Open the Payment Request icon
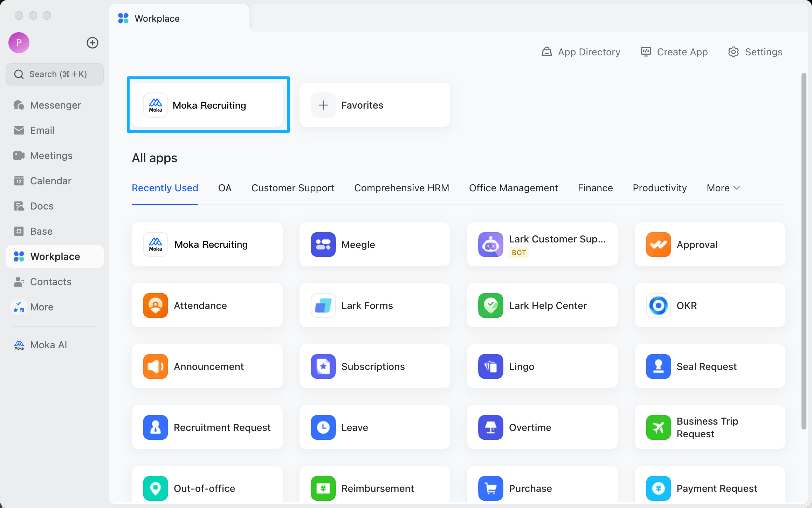This screenshot has width=812, height=508. 659,488
